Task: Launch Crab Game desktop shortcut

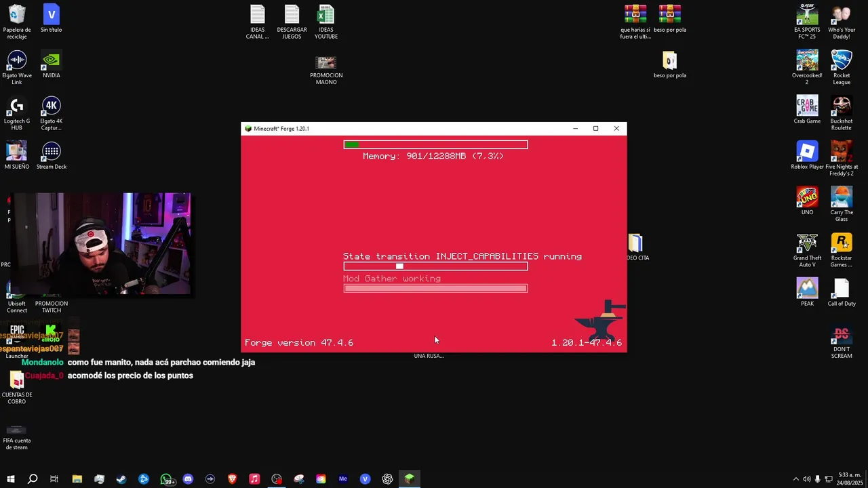Action: pos(807,110)
